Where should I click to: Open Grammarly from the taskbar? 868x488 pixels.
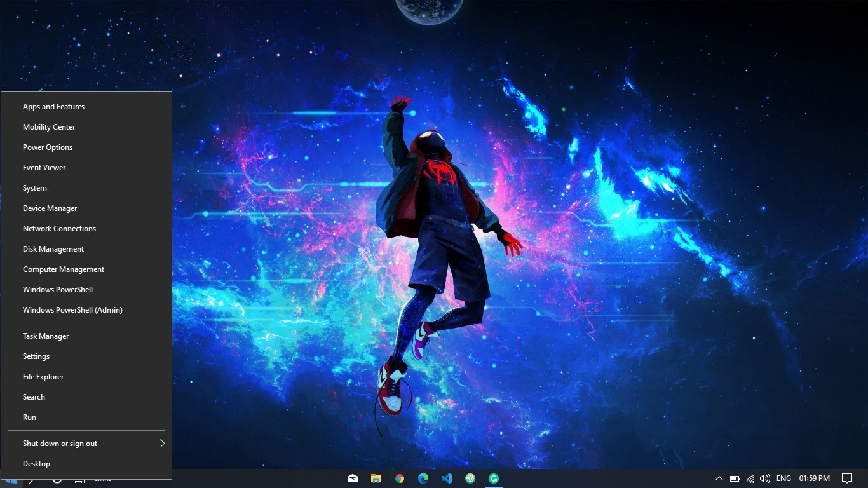pyautogui.click(x=494, y=478)
